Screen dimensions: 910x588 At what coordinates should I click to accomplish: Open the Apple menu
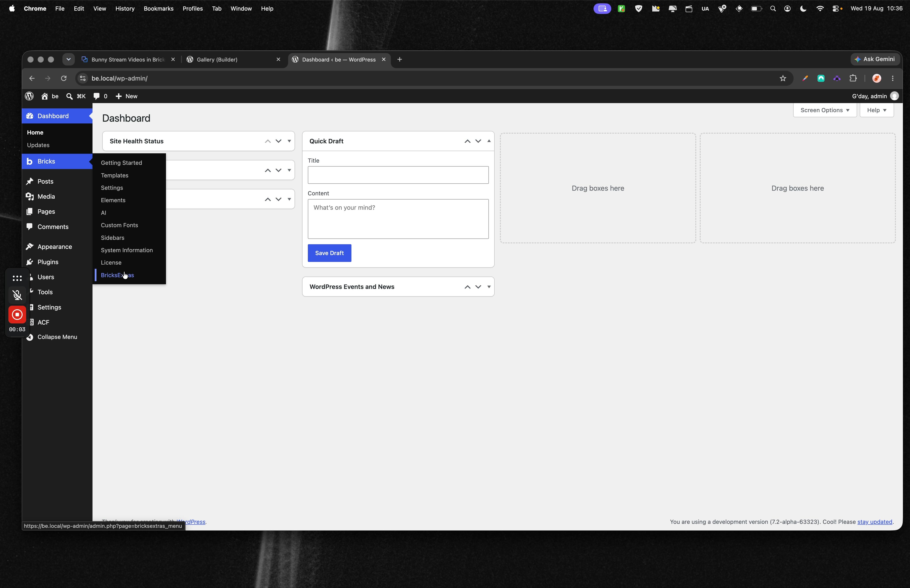click(12, 8)
